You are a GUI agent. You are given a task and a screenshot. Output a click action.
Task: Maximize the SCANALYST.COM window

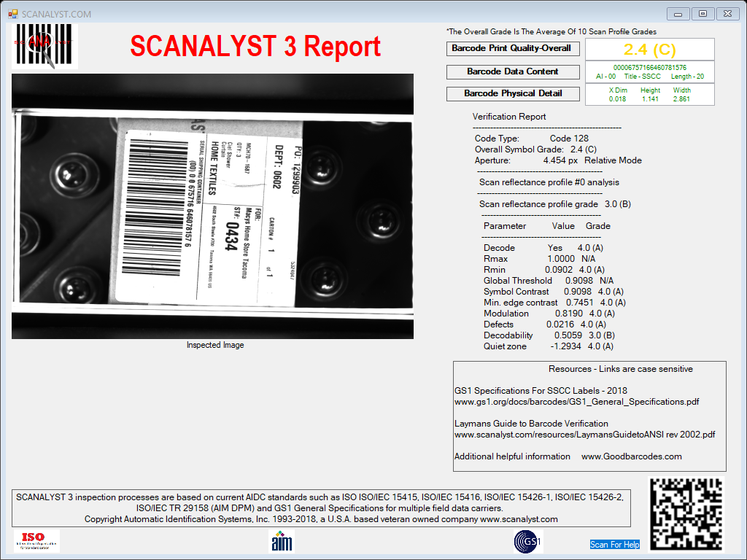coord(703,14)
